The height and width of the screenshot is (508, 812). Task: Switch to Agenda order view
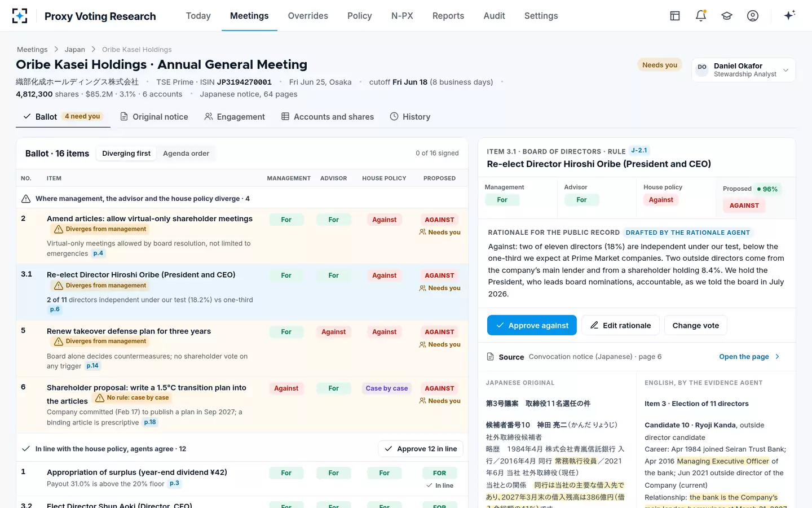point(186,154)
